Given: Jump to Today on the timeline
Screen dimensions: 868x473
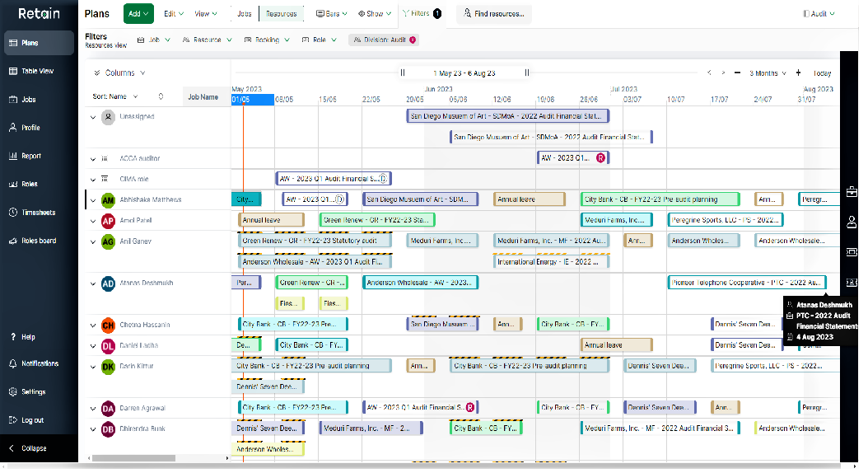Looking at the screenshot, I should (x=822, y=73).
